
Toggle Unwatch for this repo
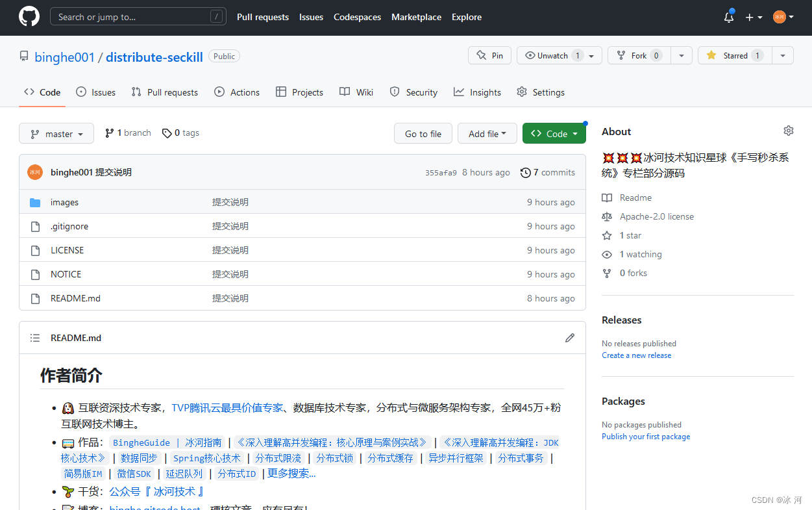click(552, 55)
